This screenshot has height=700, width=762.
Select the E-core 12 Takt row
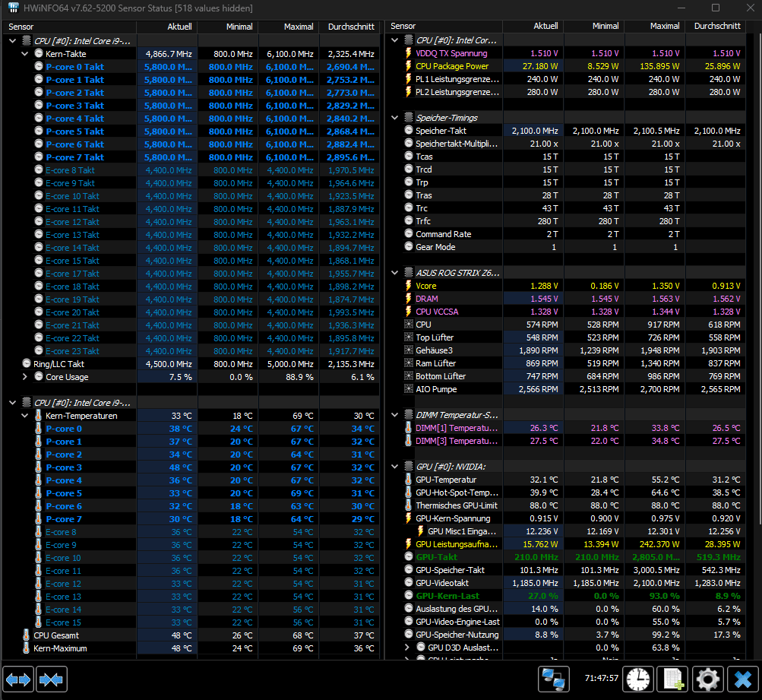191,222
